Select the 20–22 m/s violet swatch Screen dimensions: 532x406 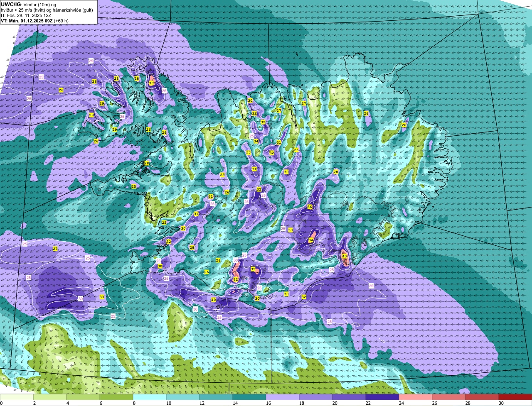pos(349,397)
